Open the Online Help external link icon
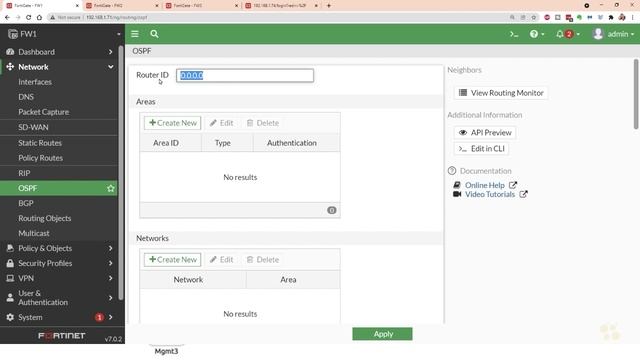 coord(513,185)
